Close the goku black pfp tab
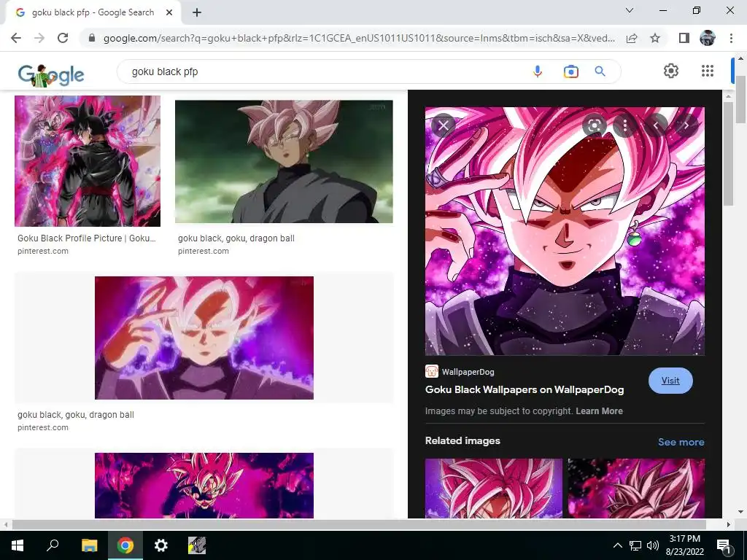Viewport: 747px width, 560px height. (x=169, y=12)
